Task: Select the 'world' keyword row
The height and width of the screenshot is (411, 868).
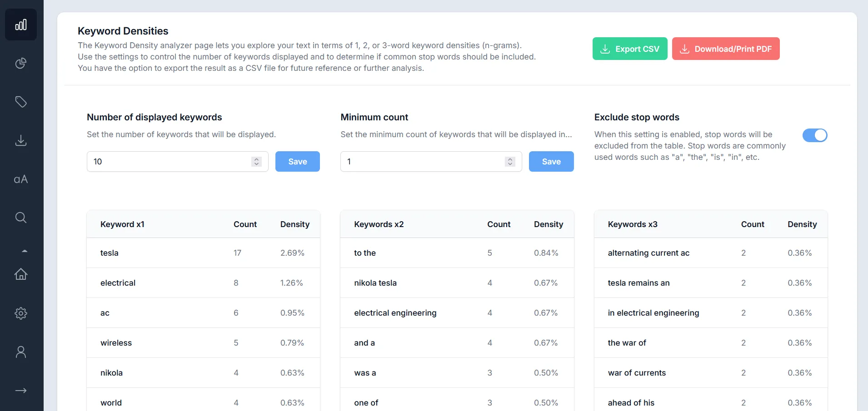Action: click(204, 400)
